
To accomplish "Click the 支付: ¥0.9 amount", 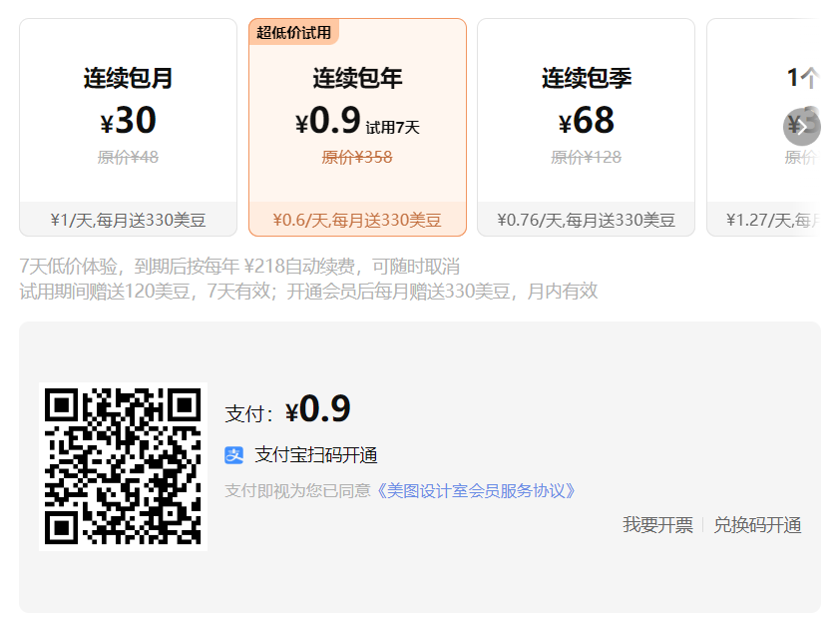I will coord(287,410).
